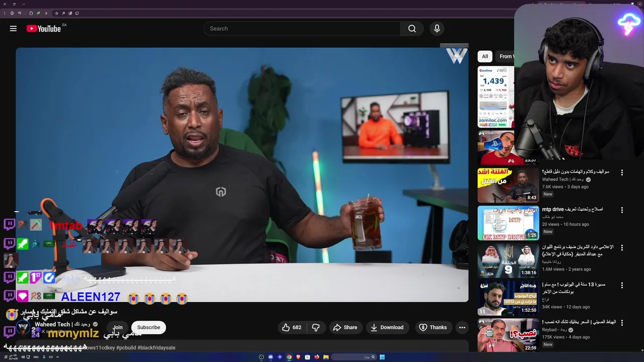Image resolution: width=644 pixels, height=362 pixels.
Task: Open the 22:59 Reybad video thumbnail
Action: click(508, 335)
